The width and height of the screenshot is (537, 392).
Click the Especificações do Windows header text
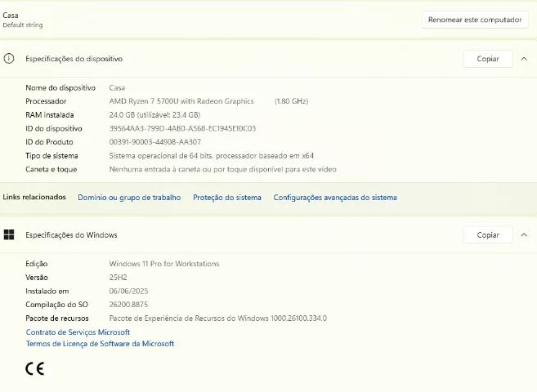tap(71, 235)
